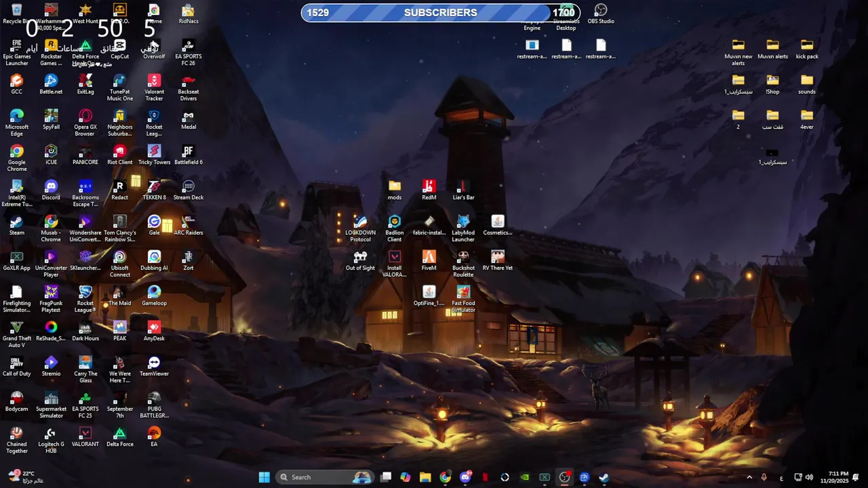Screen dimensions: 868x488
Task: Select the Microsoft Edge desktop icon
Action: point(17,123)
